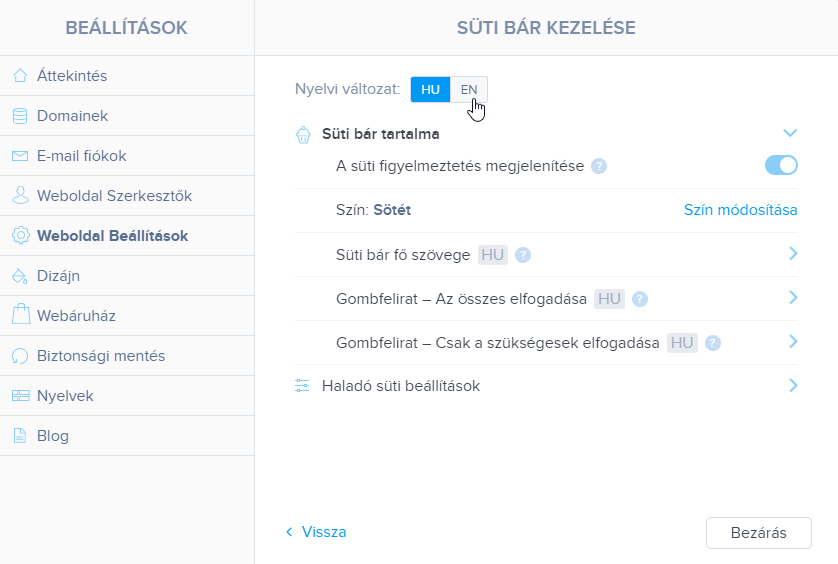838x564 pixels.
Task: Click help icon next to Süti bár fő szövege
Action: [523, 255]
